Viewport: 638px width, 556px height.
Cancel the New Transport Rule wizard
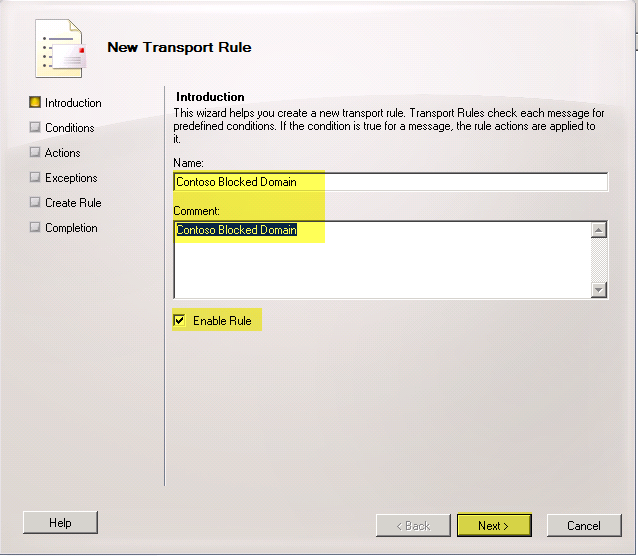coord(584,526)
